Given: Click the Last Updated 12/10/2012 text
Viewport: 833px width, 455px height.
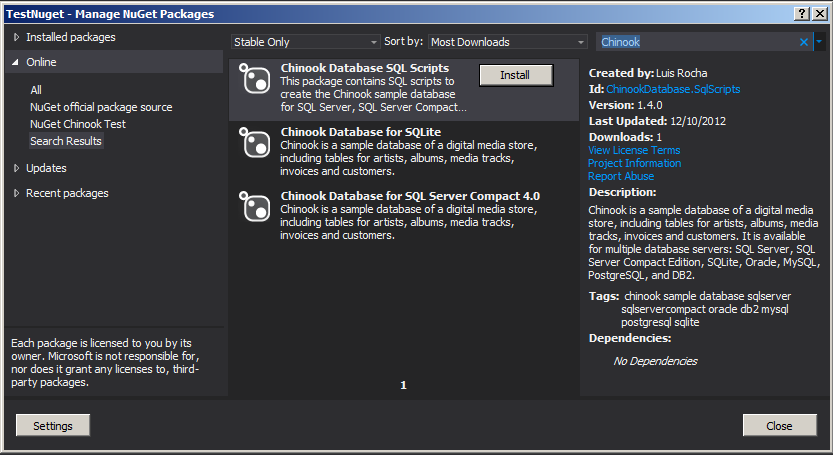Looking at the screenshot, I should click(657, 121).
